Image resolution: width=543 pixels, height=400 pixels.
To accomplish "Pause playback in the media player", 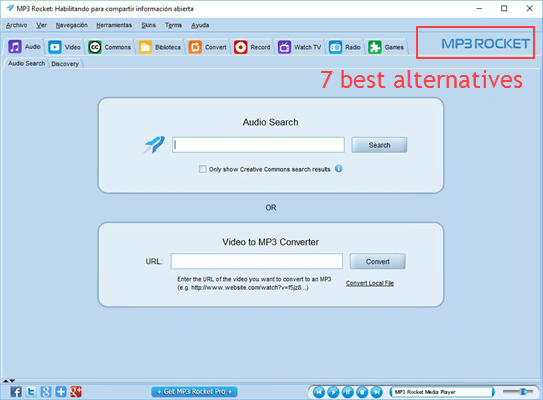I will point(348,392).
